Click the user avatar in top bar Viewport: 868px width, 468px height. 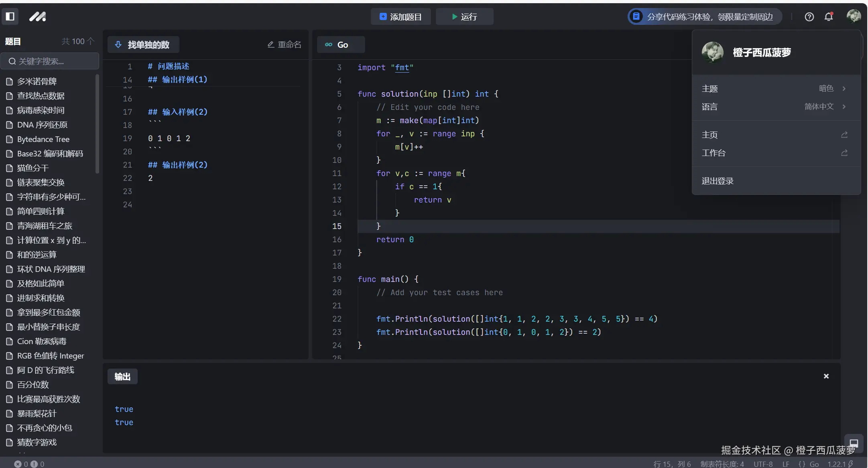click(x=854, y=16)
